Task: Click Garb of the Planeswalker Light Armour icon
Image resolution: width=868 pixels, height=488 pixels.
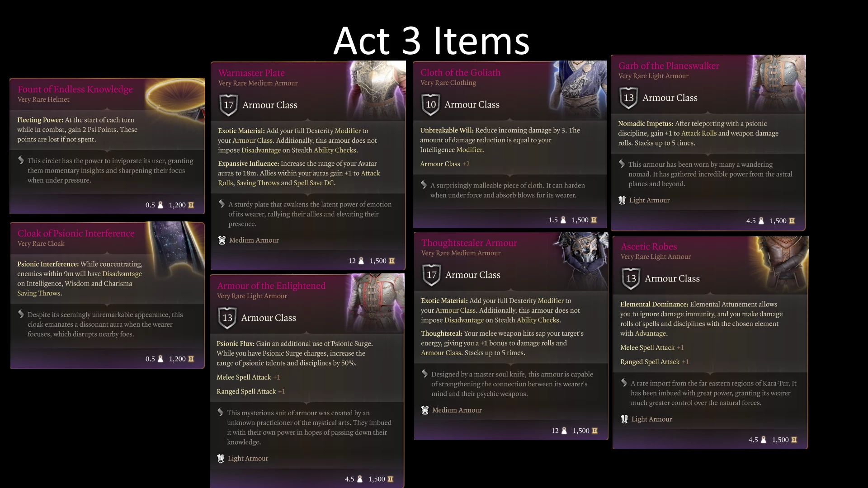Action: pyautogui.click(x=622, y=200)
